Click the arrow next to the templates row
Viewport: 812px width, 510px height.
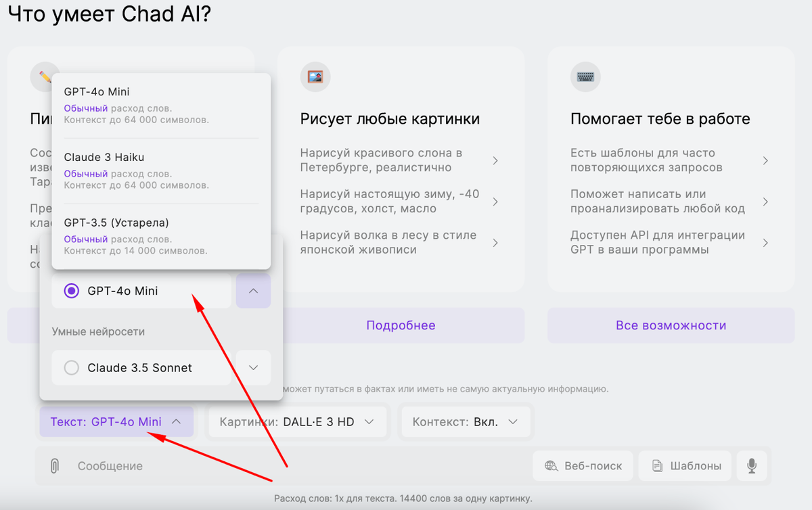coord(765,160)
